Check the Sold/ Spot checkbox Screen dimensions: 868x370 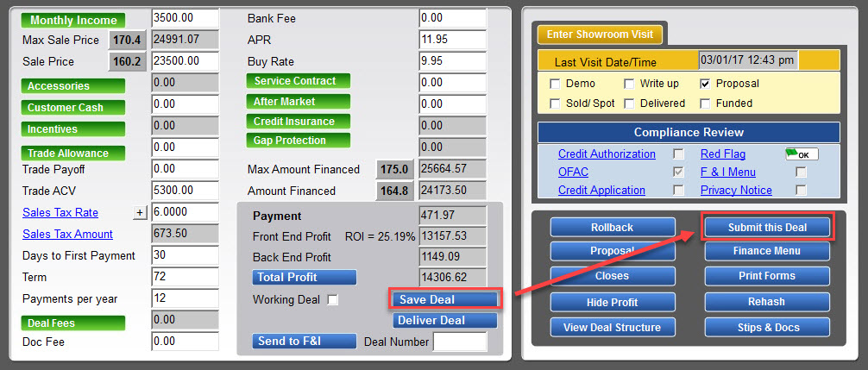(555, 103)
